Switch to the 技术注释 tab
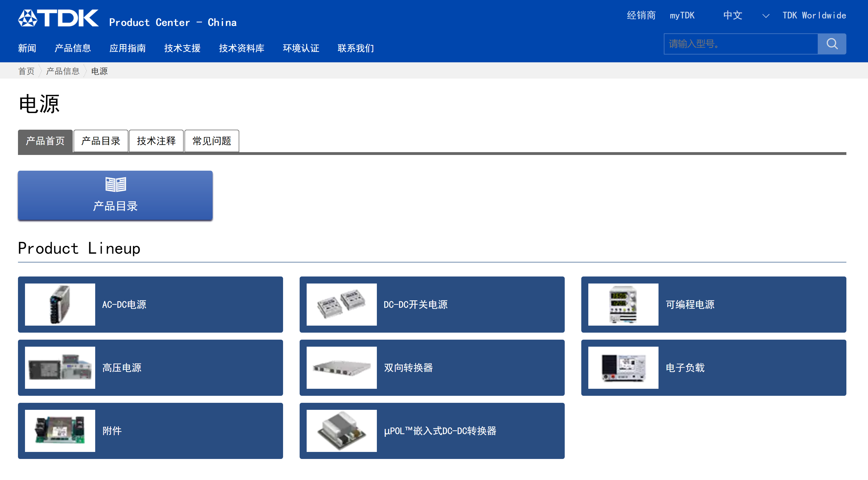Viewport: 868px width, 480px height. (x=156, y=141)
